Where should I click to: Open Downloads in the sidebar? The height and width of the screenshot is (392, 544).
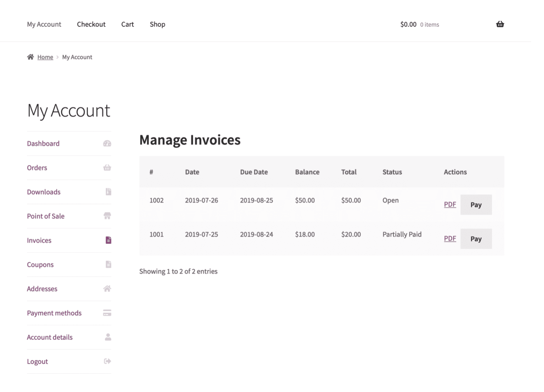[x=44, y=192]
